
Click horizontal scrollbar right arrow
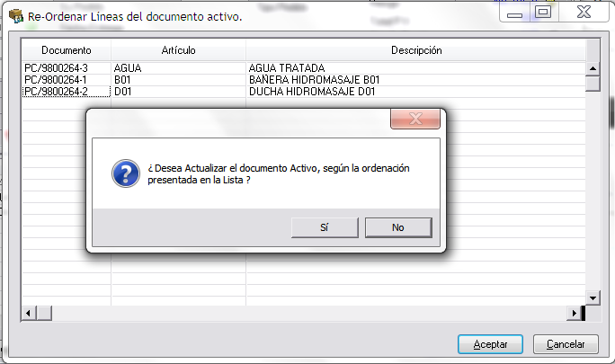[x=575, y=313]
